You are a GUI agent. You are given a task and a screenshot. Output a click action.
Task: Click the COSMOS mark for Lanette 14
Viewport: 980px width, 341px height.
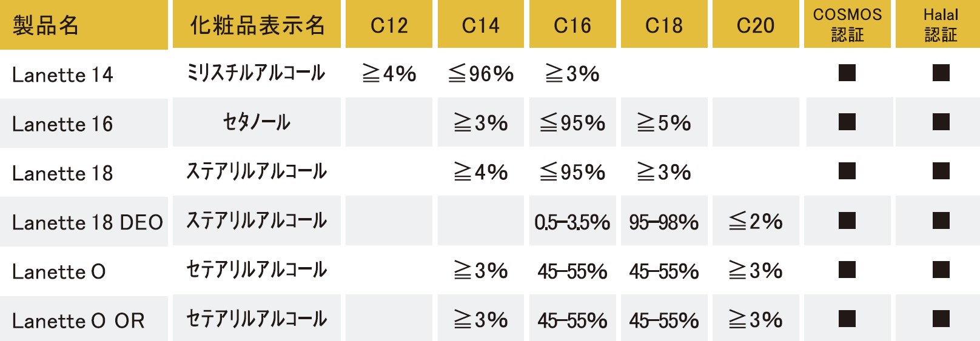click(x=847, y=73)
